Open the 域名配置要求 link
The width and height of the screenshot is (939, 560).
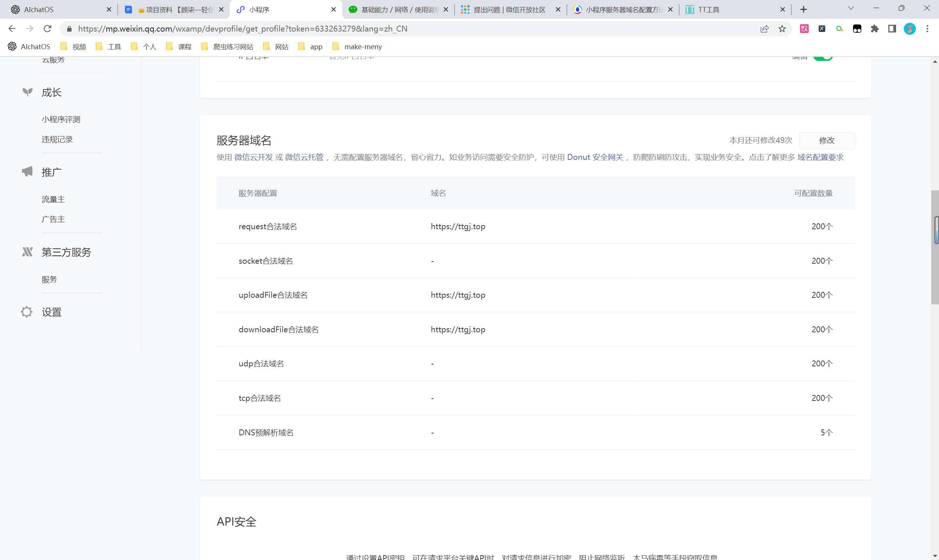pyautogui.click(x=820, y=157)
